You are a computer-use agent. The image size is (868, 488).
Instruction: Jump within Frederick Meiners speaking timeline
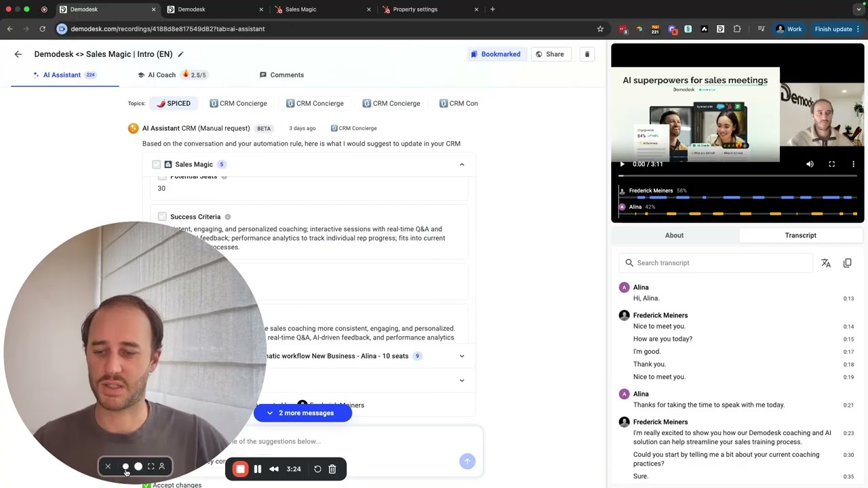tap(737, 198)
